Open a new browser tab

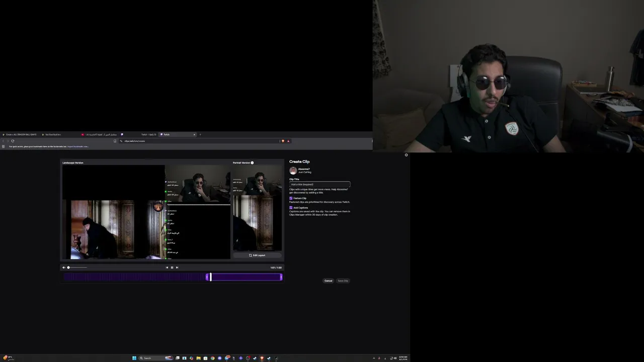(200, 134)
